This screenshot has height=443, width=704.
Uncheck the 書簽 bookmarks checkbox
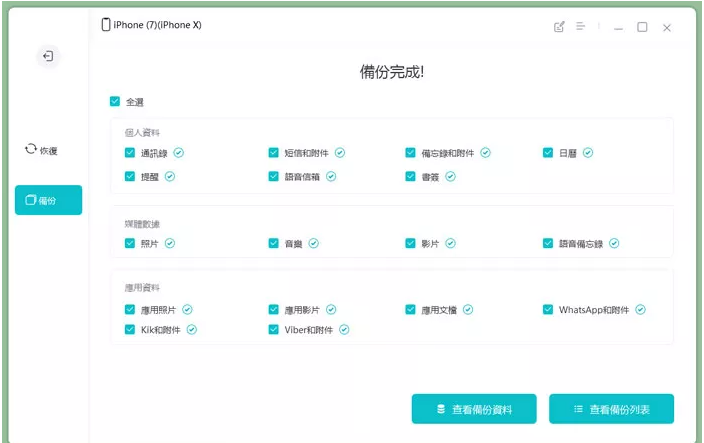pyautogui.click(x=410, y=176)
